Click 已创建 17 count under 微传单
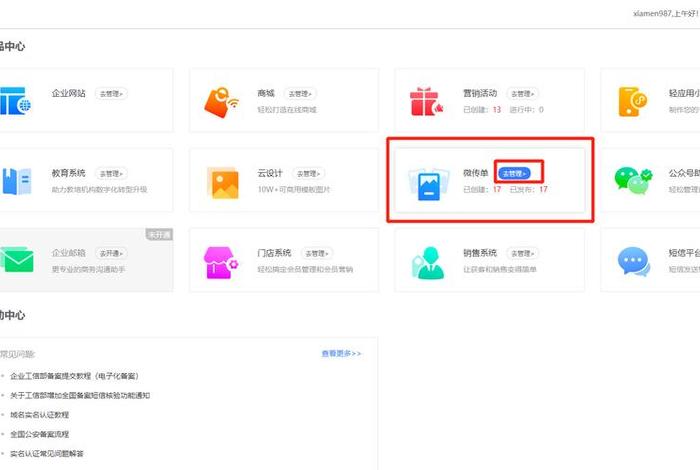The width and height of the screenshot is (700, 470). point(482,190)
